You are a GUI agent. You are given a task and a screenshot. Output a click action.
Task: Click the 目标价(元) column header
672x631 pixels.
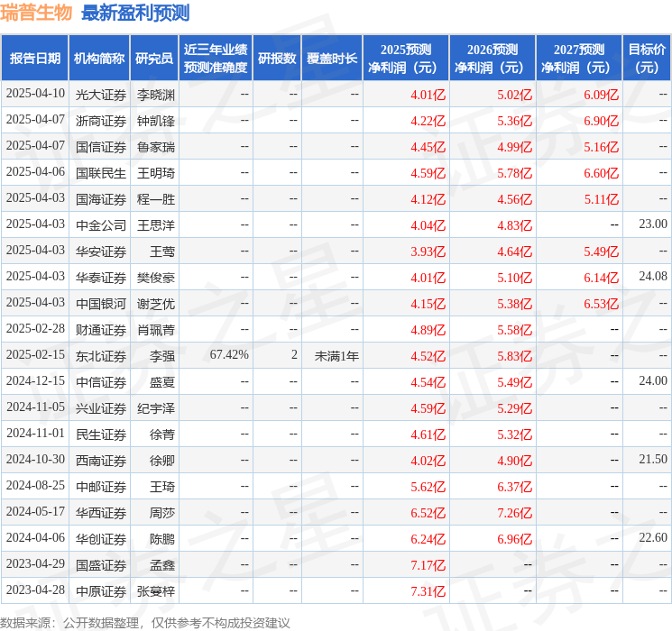[647, 59]
